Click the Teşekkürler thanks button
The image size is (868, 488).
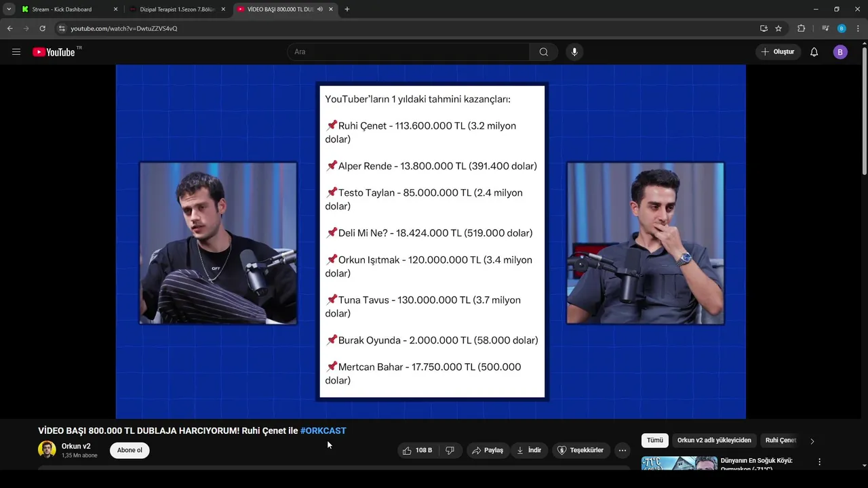point(580,450)
